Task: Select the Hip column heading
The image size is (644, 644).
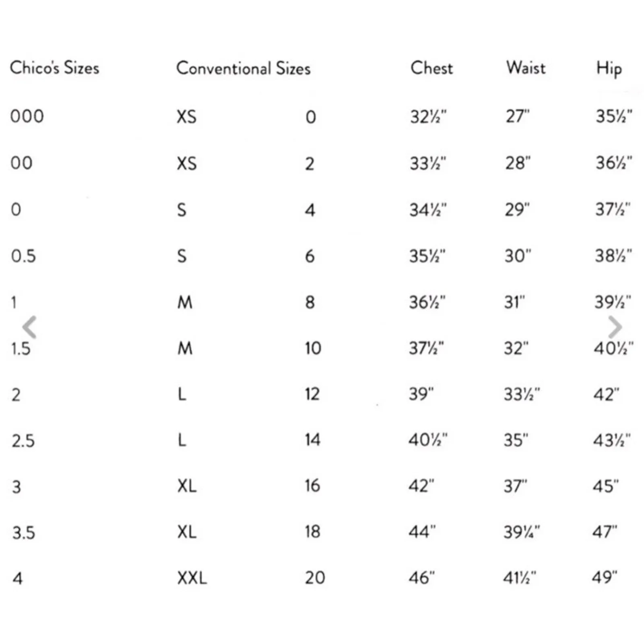Action: pyautogui.click(x=609, y=69)
